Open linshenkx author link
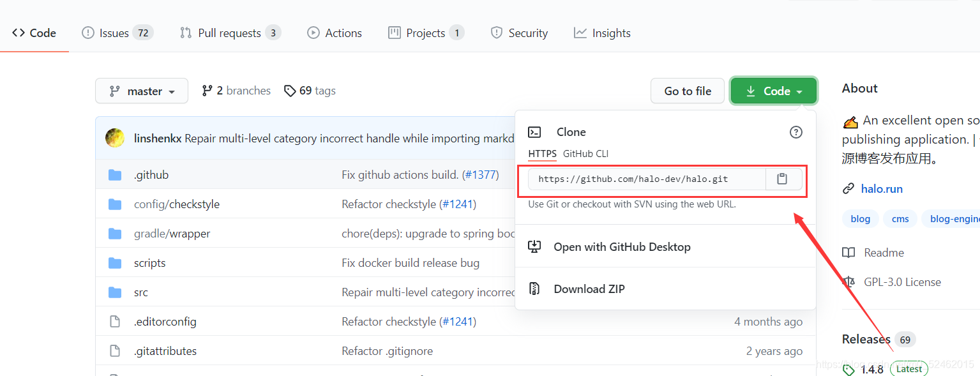 pyautogui.click(x=158, y=139)
